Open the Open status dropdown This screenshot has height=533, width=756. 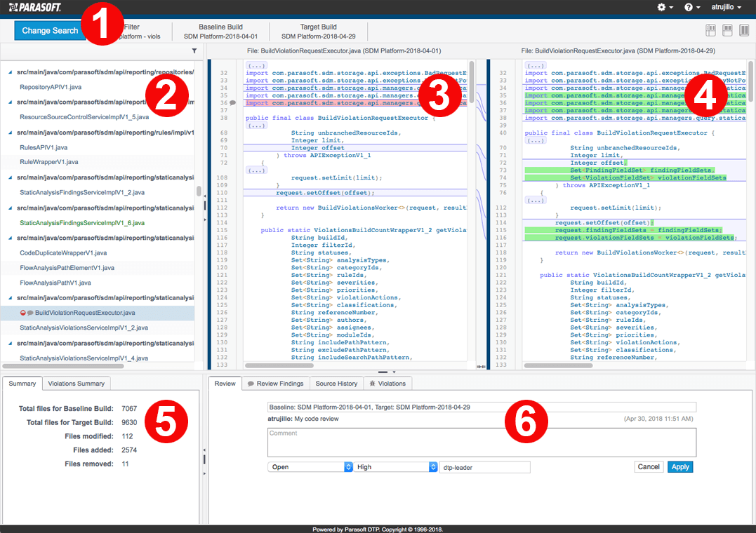[x=310, y=467]
